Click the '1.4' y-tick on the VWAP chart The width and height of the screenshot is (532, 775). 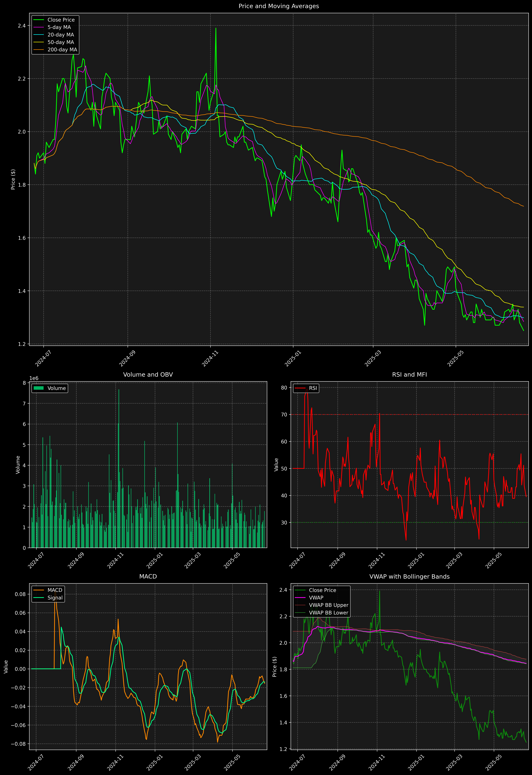(x=283, y=723)
